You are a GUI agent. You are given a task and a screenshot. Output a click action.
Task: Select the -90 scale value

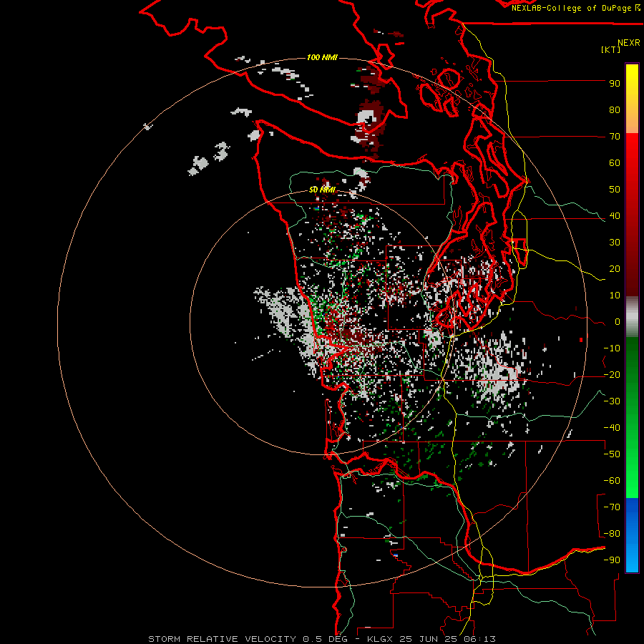click(612, 560)
